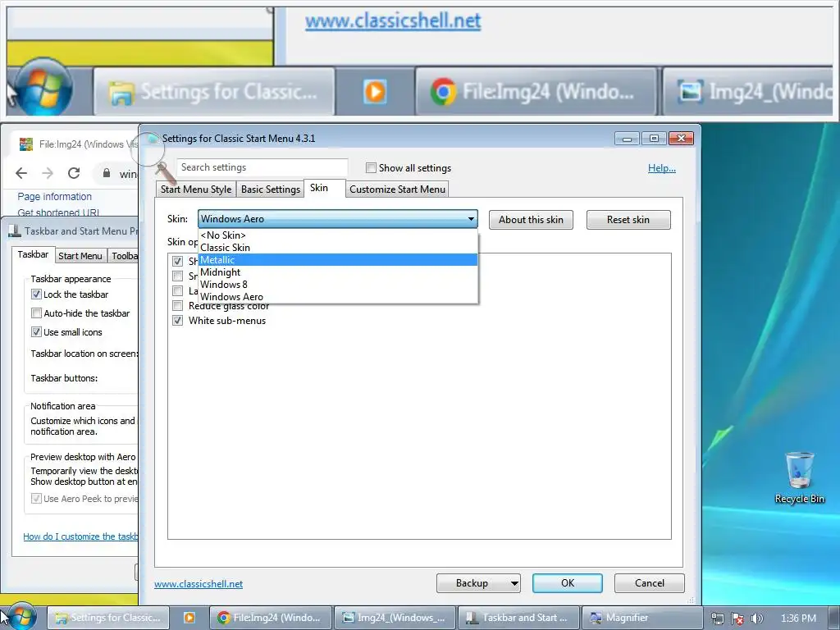Click the Reset skin button
This screenshot has width=840, height=630.
pos(628,220)
